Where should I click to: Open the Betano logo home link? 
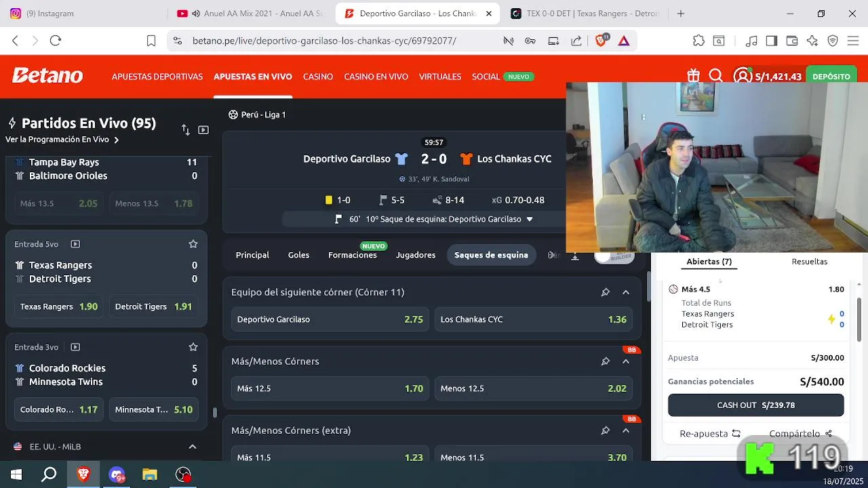click(47, 76)
